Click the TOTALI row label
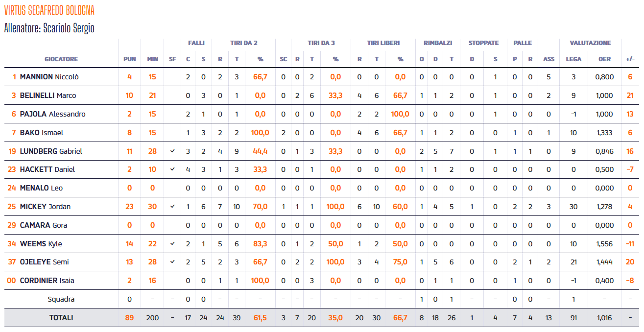This screenshot has width=644, height=332. tap(61, 318)
